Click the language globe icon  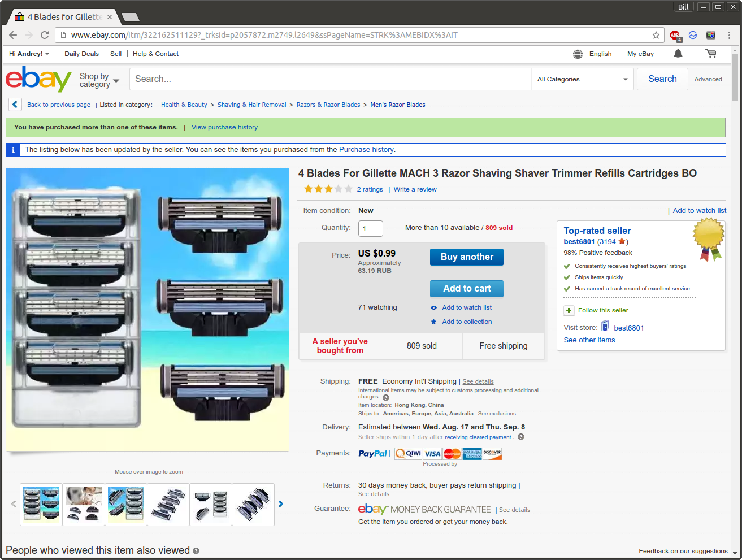click(x=578, y=54)
